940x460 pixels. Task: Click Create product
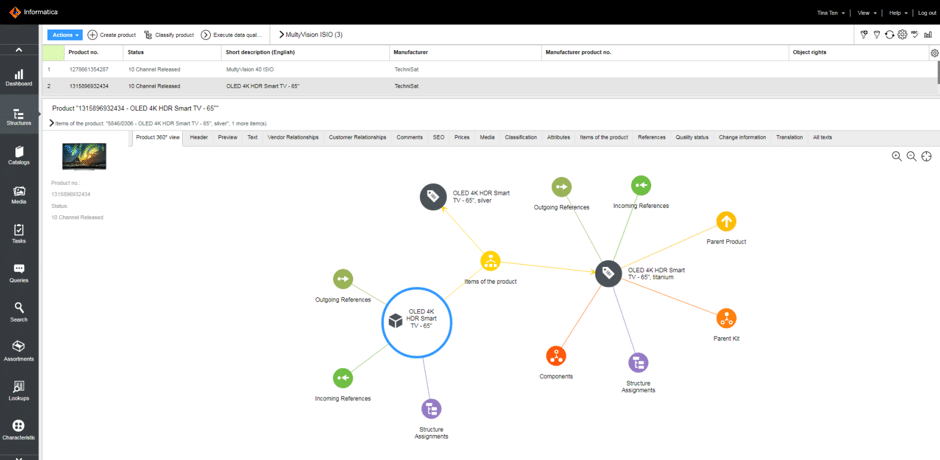[112, 35]
